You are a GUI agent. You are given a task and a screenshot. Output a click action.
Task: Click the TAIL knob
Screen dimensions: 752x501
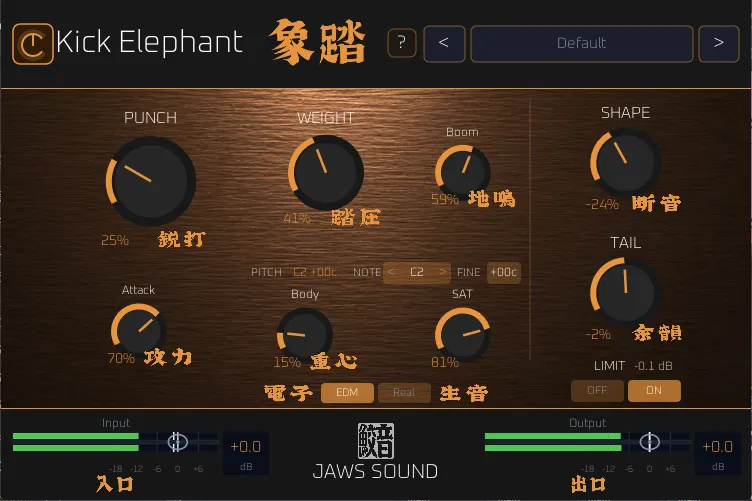point(624,291)
